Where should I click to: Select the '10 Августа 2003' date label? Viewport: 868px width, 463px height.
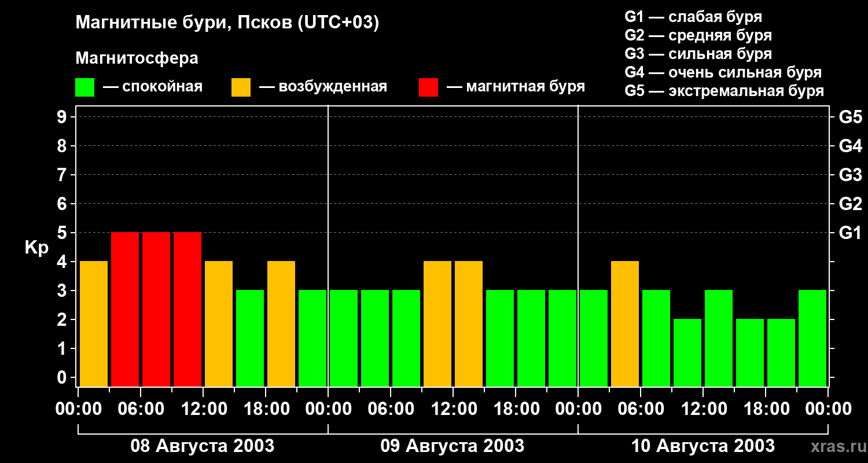(703, 446)
